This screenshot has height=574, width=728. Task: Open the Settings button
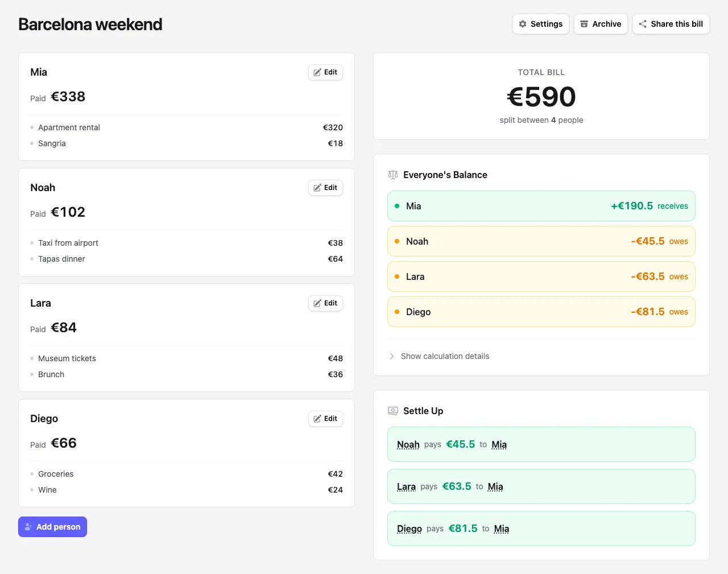click(x=541, y=24)
